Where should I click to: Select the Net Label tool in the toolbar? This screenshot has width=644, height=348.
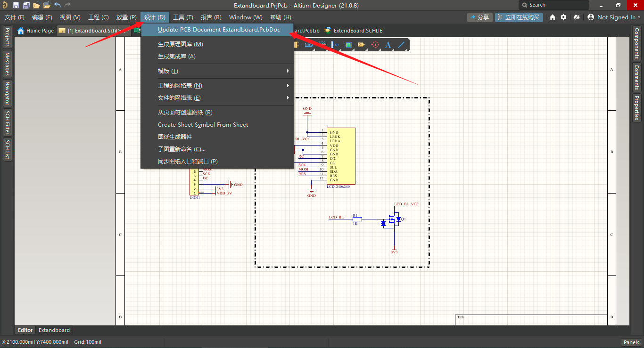pyautogui.click(x=309, y=45)
